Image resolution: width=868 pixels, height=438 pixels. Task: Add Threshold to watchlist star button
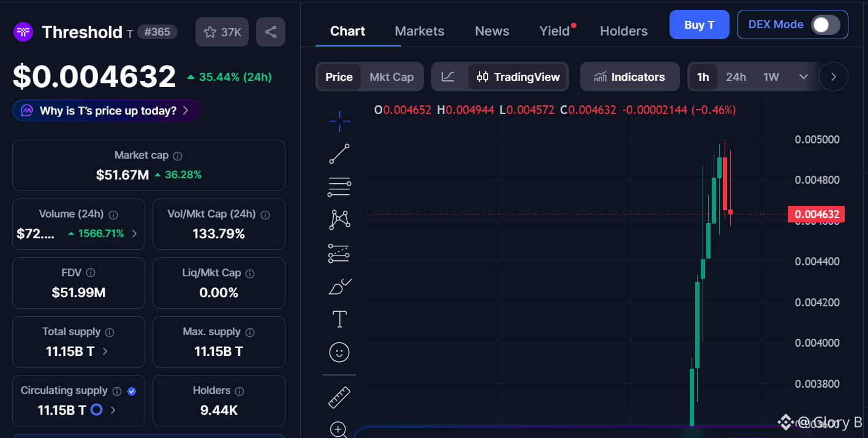(222, 32)
